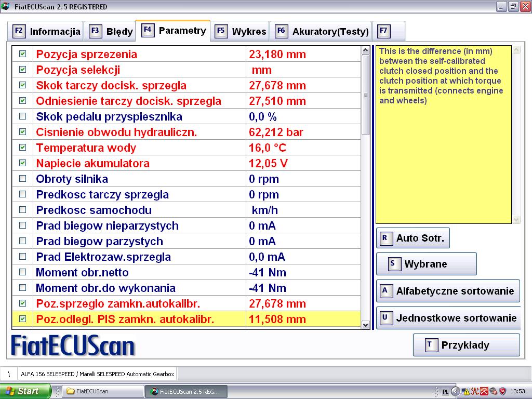Click the grey blocked-device tray icon
The image size is (532, 399).
pyautogui.click(x=494, y=392)
